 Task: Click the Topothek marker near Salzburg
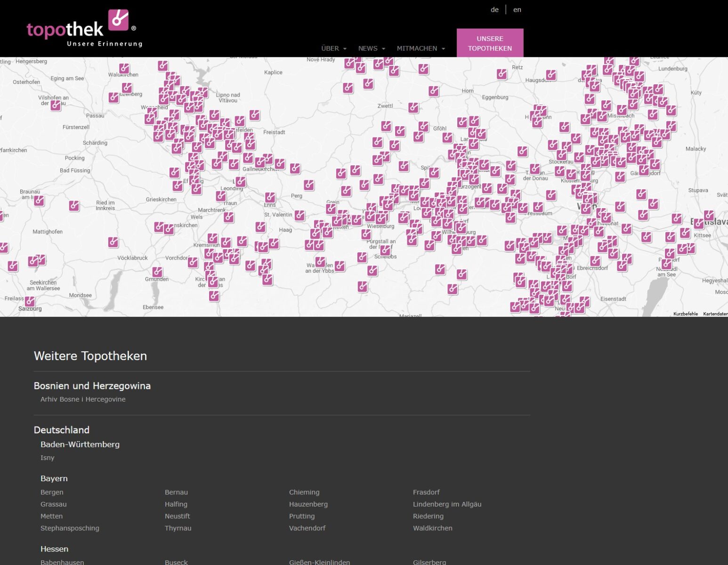pos(29,302)
